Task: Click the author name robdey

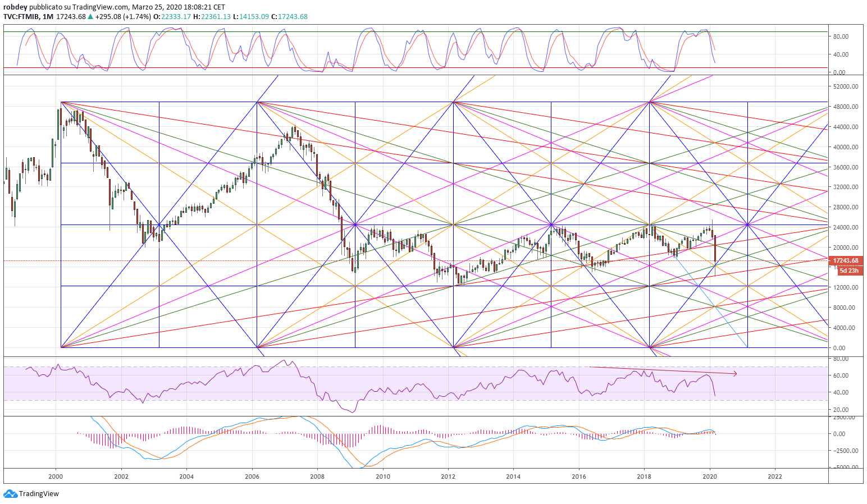Action: (15, 7)
